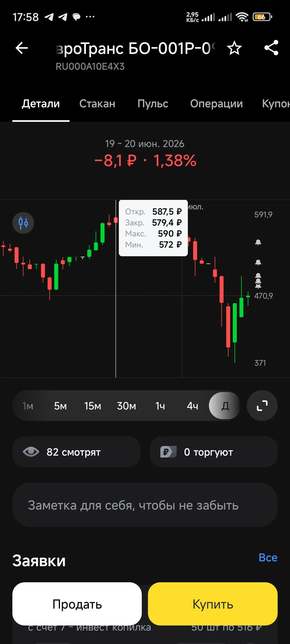
Task: Open the share icon
Action: tap(271, 48)
